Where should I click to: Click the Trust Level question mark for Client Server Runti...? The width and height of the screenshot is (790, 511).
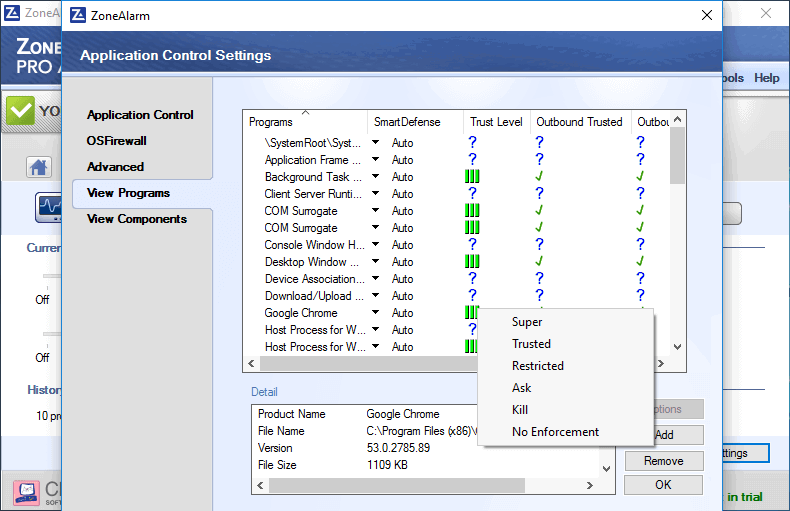click(x=472, y=194)
